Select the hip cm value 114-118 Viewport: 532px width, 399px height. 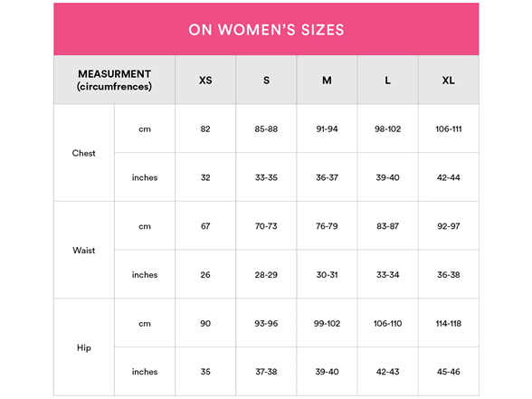pos(449,323)
